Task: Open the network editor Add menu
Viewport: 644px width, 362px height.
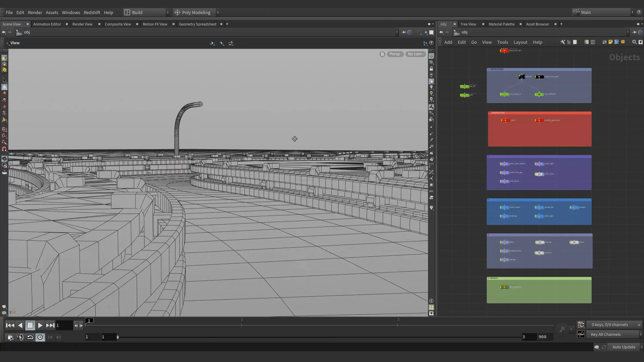Action: coord(448,42)
